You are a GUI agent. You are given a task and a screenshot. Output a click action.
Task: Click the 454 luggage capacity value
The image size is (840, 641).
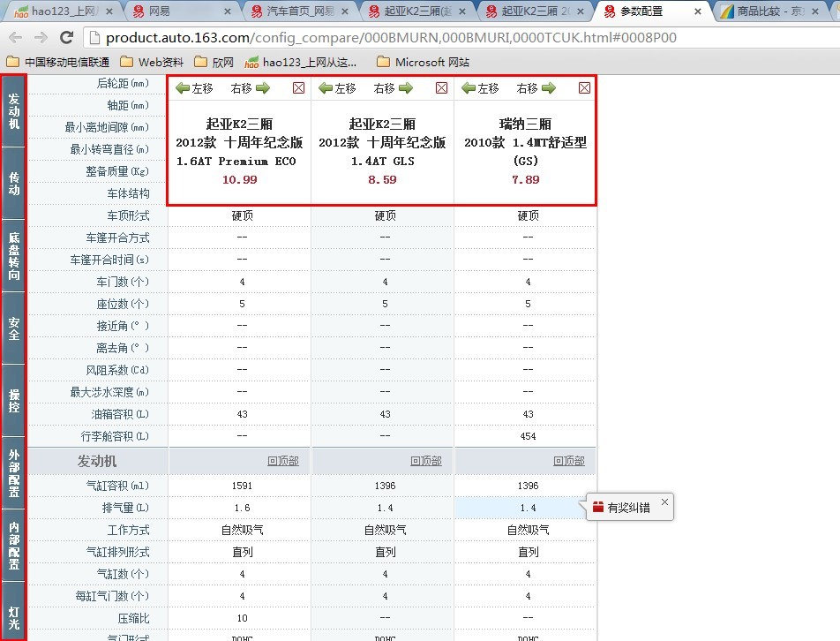coord(529,436)
